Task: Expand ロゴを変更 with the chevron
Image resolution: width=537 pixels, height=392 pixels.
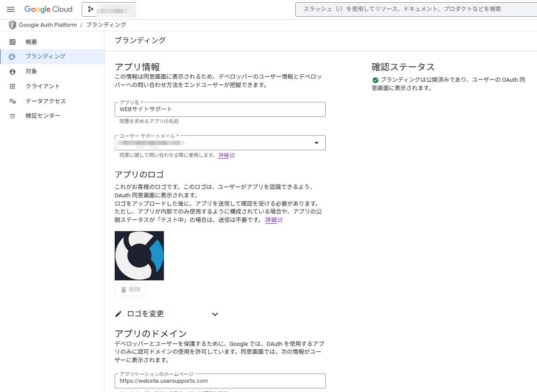Action: click(x=215, y=314)
